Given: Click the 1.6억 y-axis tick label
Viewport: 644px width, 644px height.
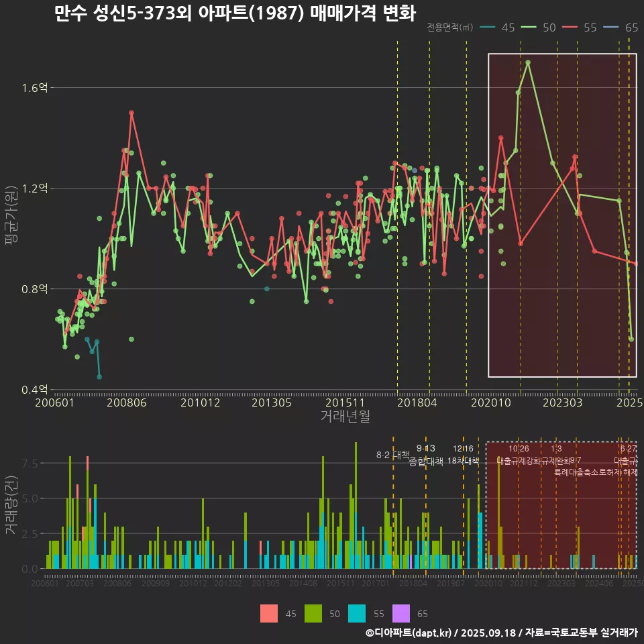Looking at the screenshot, I should (34, 88).
